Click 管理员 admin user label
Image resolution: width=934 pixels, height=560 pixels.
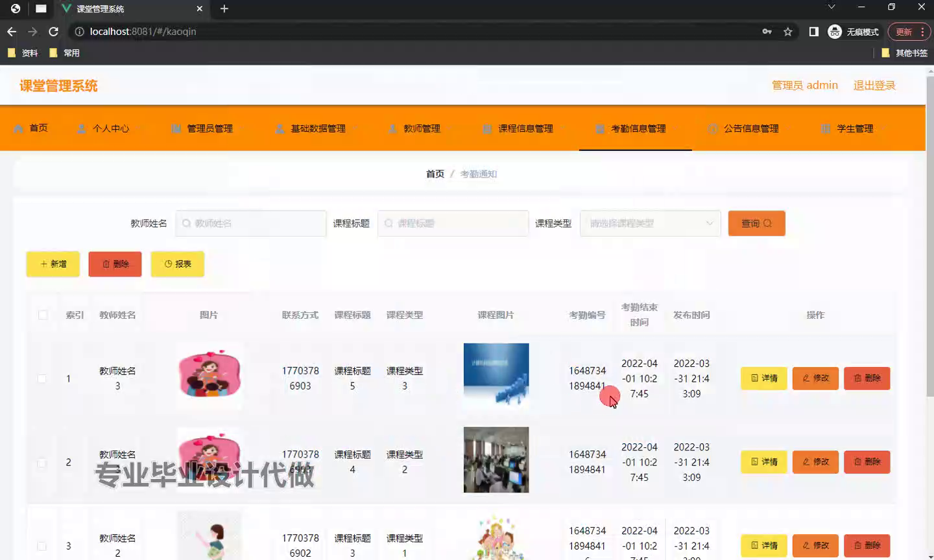(x=805, y=86)
